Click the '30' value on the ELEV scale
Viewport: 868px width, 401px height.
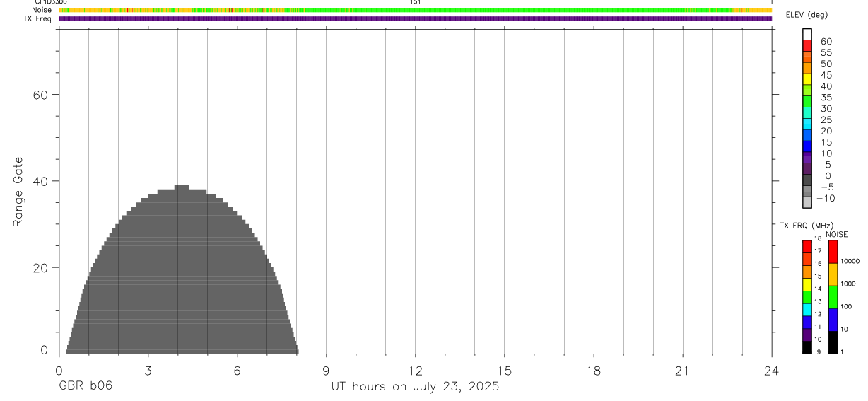826,108
